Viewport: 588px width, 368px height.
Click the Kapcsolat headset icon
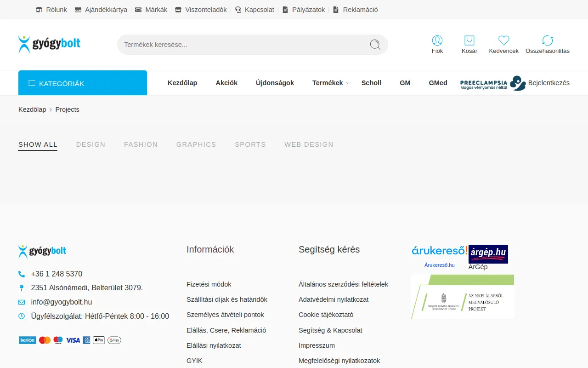238,10
